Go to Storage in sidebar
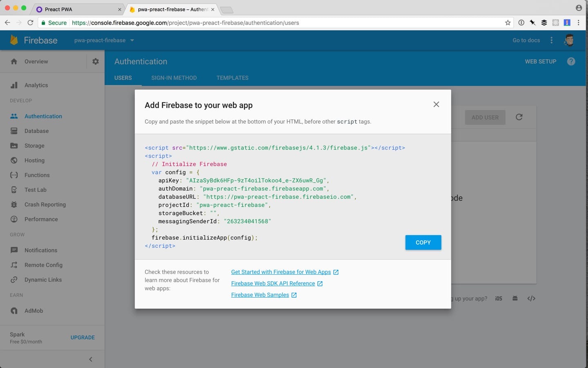588x368 pixels. [x=34, y=146]
